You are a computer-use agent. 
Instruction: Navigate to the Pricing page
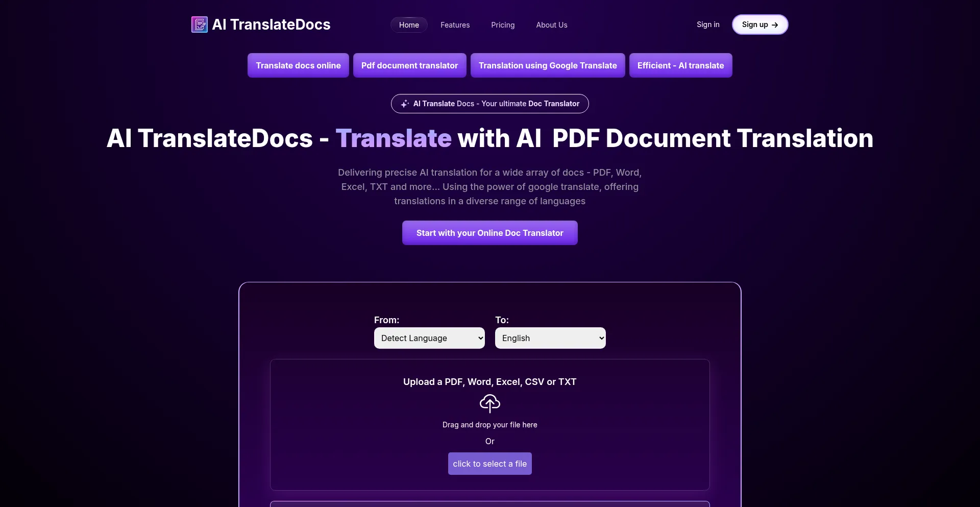point(503,25)
